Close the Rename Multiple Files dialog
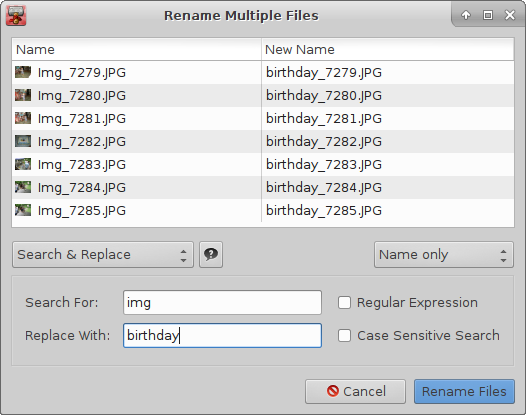This screenshot has width=526, height=415. coord(510,15)
